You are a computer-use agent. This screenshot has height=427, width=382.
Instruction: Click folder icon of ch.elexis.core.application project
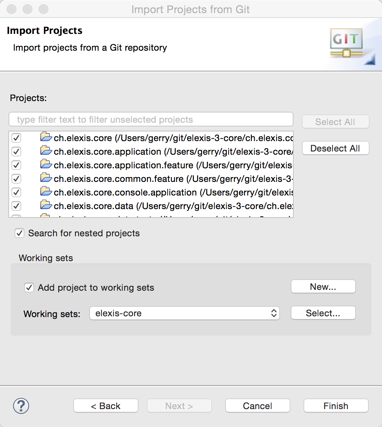point(46,151)
